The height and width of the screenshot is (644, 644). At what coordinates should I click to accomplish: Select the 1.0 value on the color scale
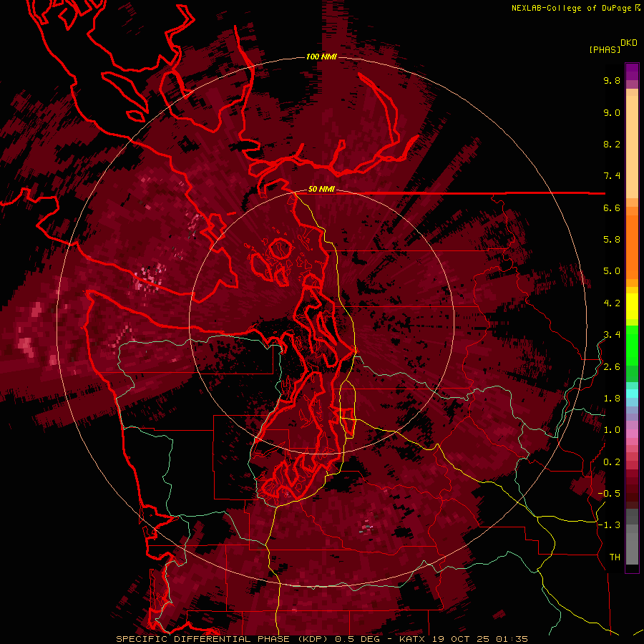(x=612, y=430)
